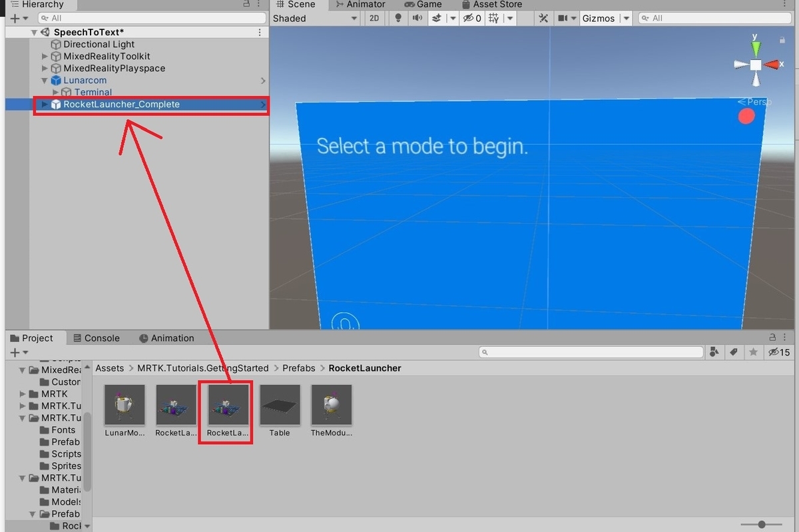Collapse SpeechToText scene in Hierarchy
Image resolution: width=799 pixels, height=532 pixels.
click(34, 33)
